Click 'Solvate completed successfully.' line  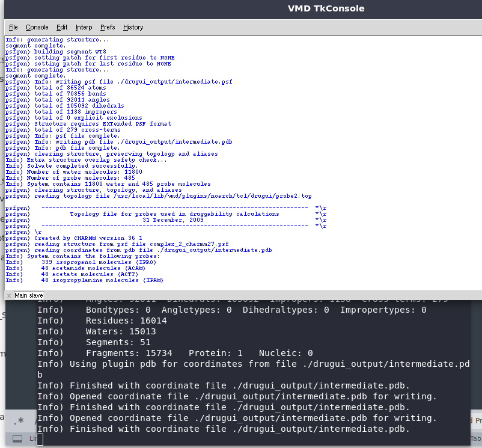(72, 166)
